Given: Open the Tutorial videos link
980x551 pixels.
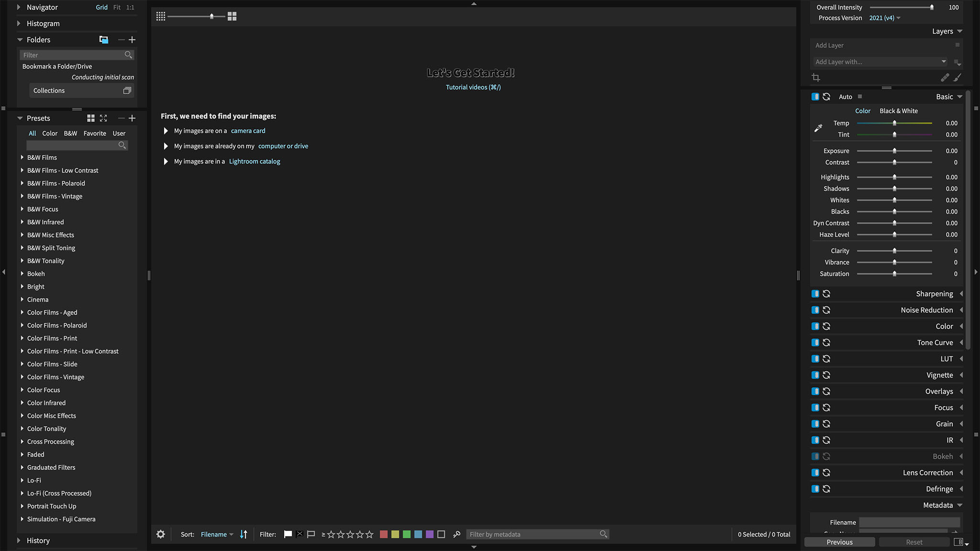Looking at the screenshot, I should coord(473,87).
